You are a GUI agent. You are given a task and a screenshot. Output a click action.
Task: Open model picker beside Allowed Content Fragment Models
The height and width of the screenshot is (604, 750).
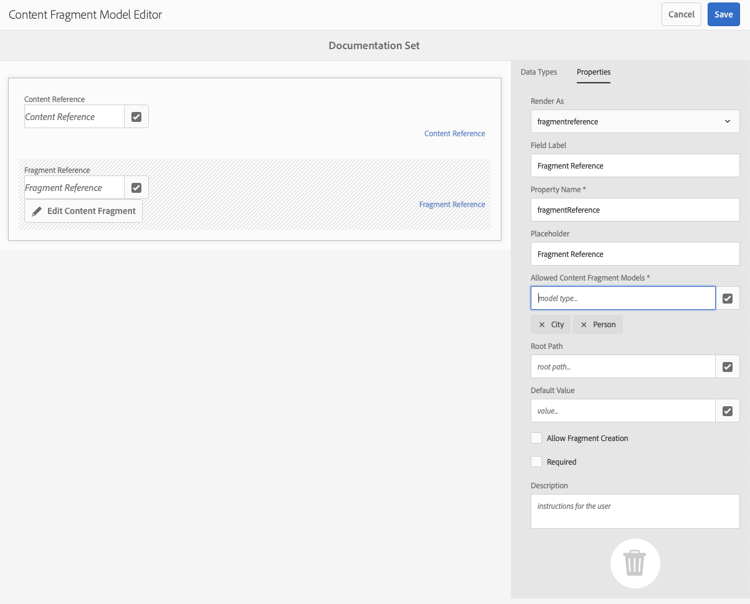[728, 298]
